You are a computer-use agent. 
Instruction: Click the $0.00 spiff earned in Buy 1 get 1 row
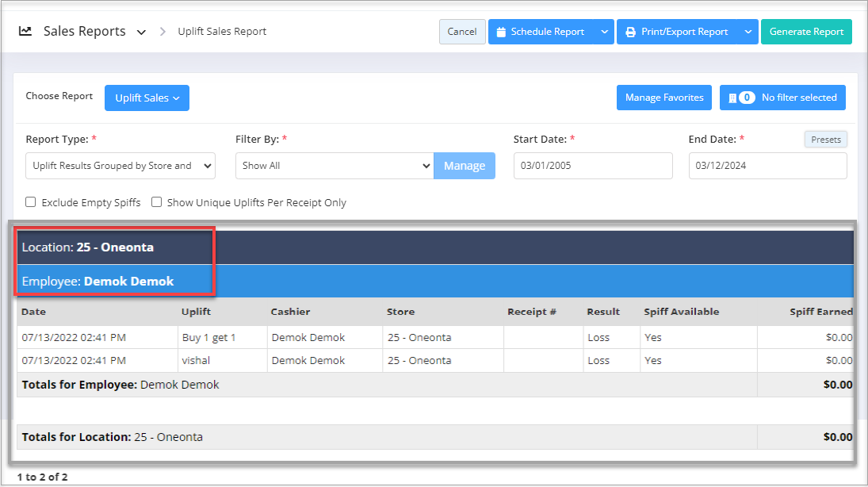coord(839,337)
